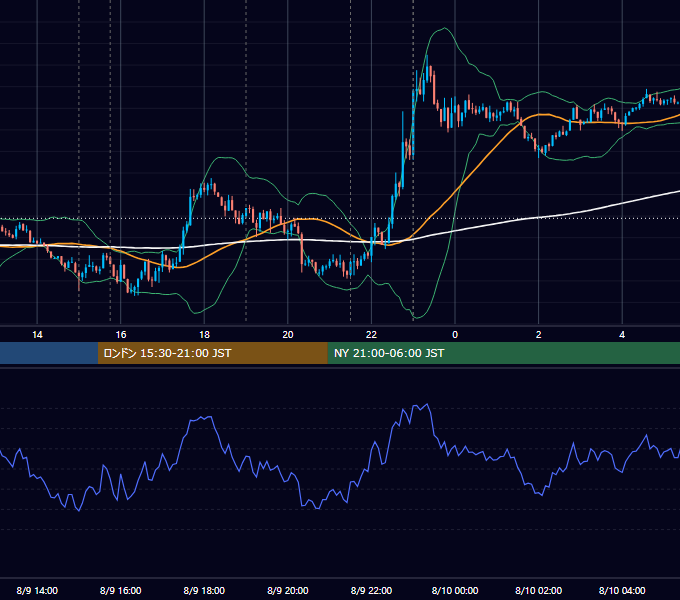
Task: Click the 8/9 14:00 time label
Action: [37, 590]
